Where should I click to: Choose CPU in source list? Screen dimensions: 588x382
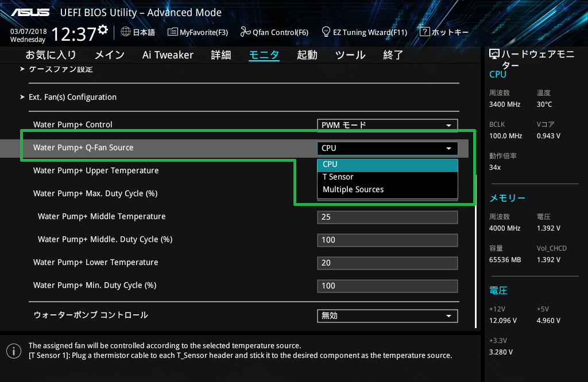tap(388, 165)
